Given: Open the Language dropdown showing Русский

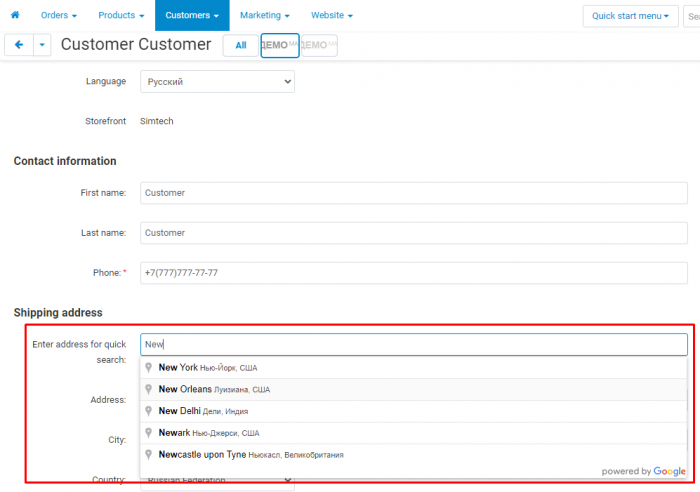Looking at the screenshot, I should [x=217, y=82].
